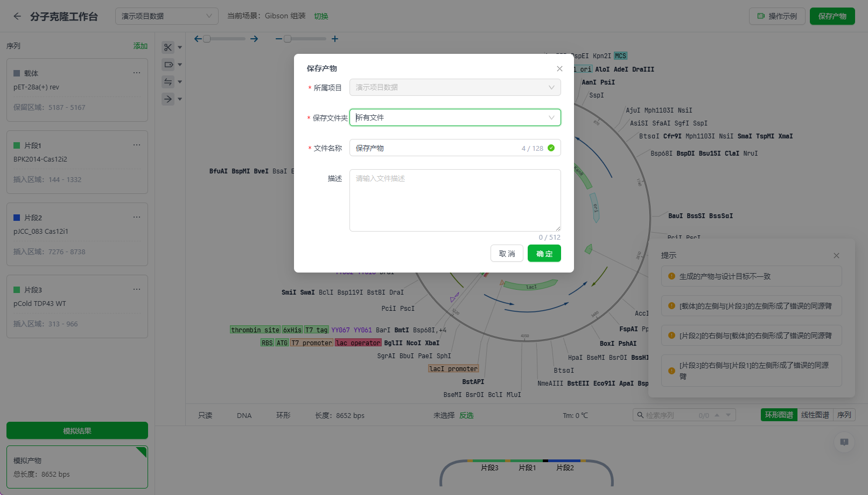The image size is (868, 495).
Task: Click the back arrow beside 分子克隆工作台
Action: 17,16
